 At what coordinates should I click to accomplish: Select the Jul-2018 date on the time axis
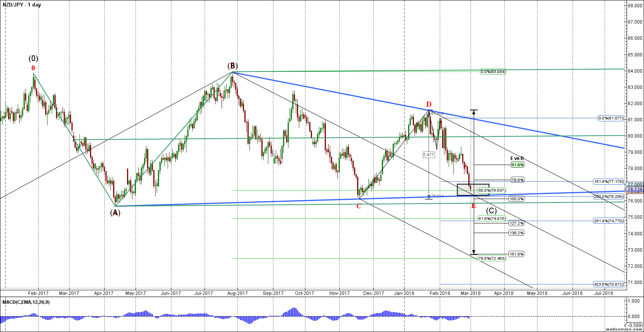[603, 293]
